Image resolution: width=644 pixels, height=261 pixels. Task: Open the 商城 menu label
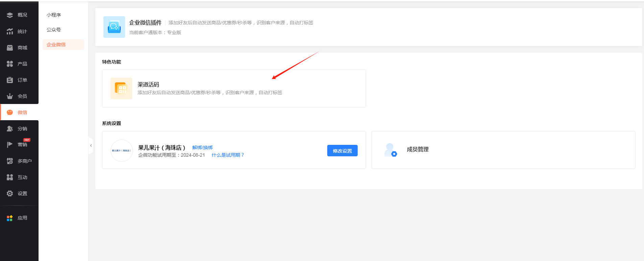click(x=22, y=48)
